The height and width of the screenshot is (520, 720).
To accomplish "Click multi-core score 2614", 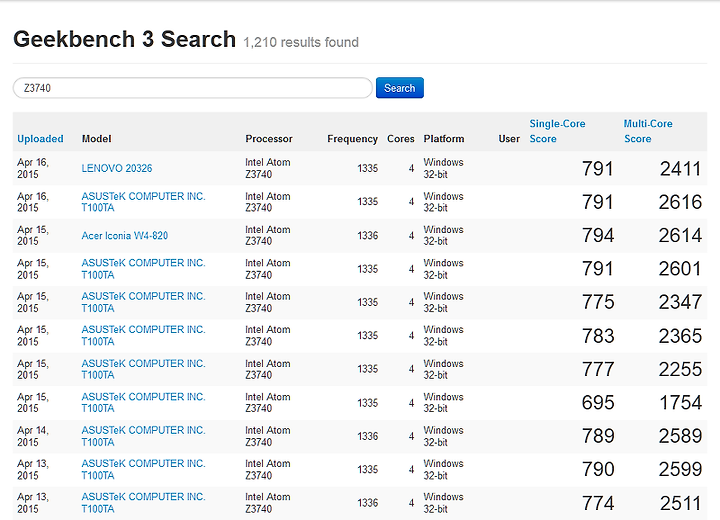I will (681, 236).
